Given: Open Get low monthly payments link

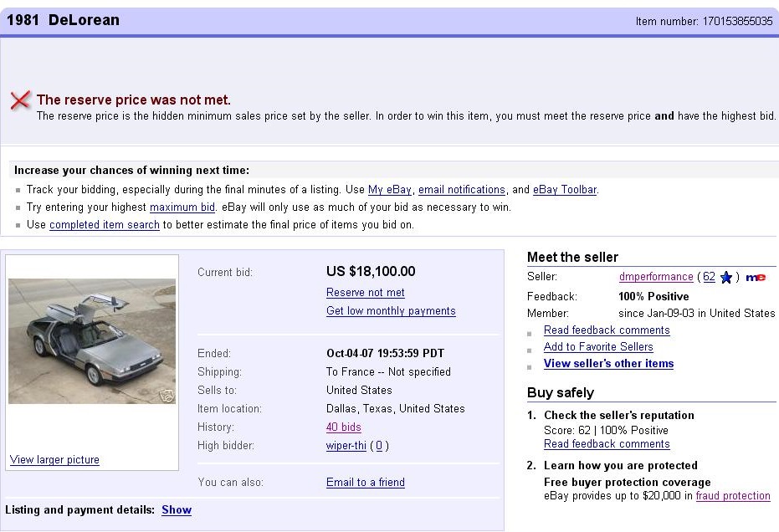Looking at the screenshot, I should coord(391,311).
